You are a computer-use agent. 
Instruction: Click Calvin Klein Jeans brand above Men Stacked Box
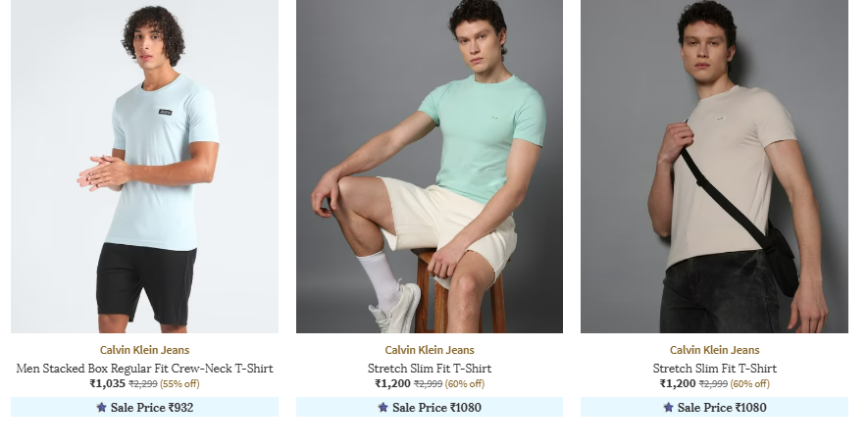[144, 350]
